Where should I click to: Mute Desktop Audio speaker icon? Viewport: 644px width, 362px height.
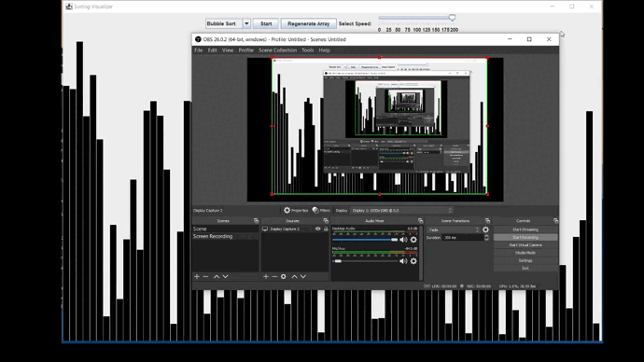click(x=404, y=240)
